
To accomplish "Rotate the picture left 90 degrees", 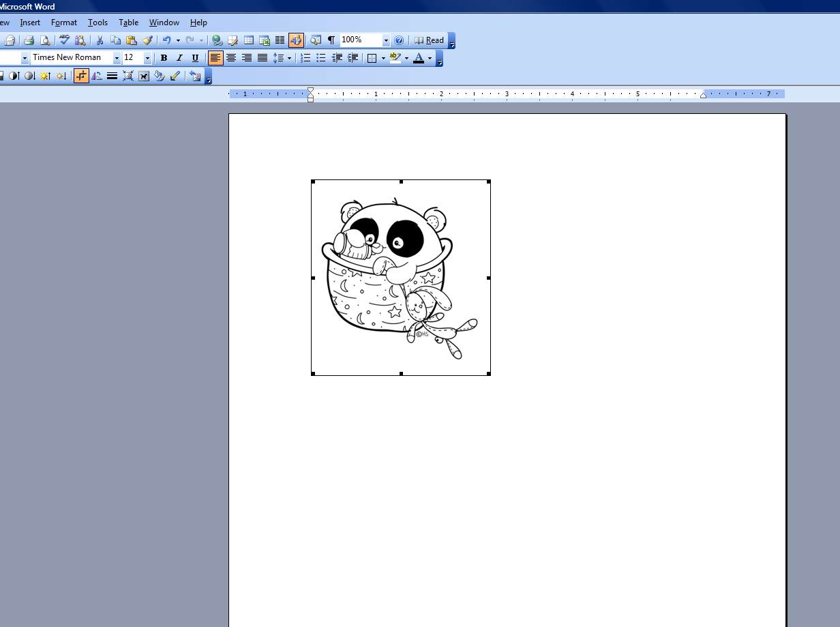I will [x=97, y=76].
